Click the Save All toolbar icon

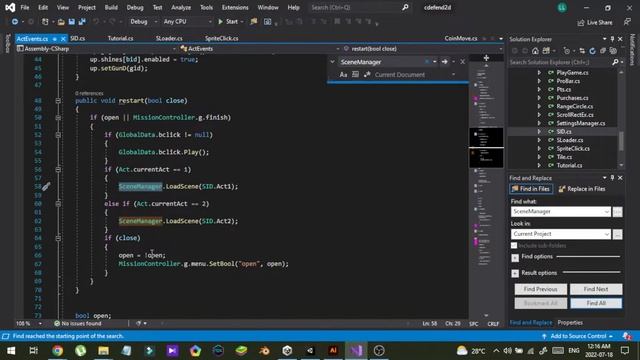(x=82, y=22)
